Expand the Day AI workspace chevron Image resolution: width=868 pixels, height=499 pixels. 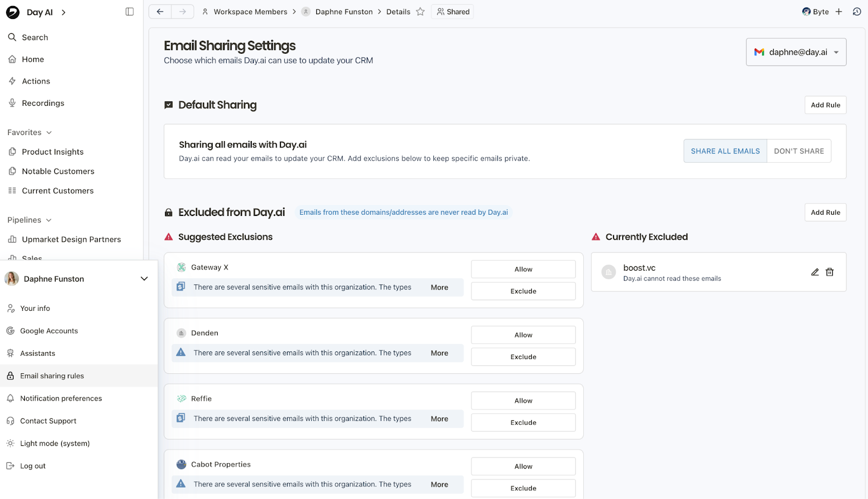(x=63, y=12)
